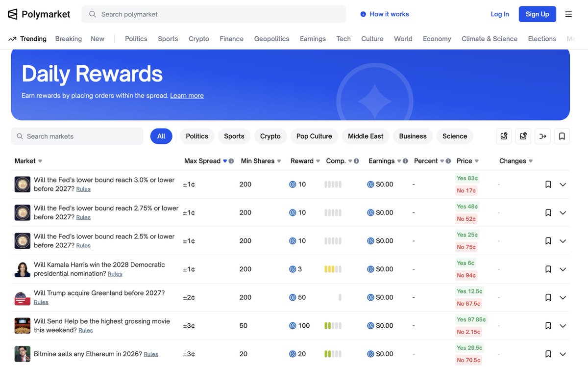The image size is (588, 367).
Task: Open How it works
Action: (385, 14)
